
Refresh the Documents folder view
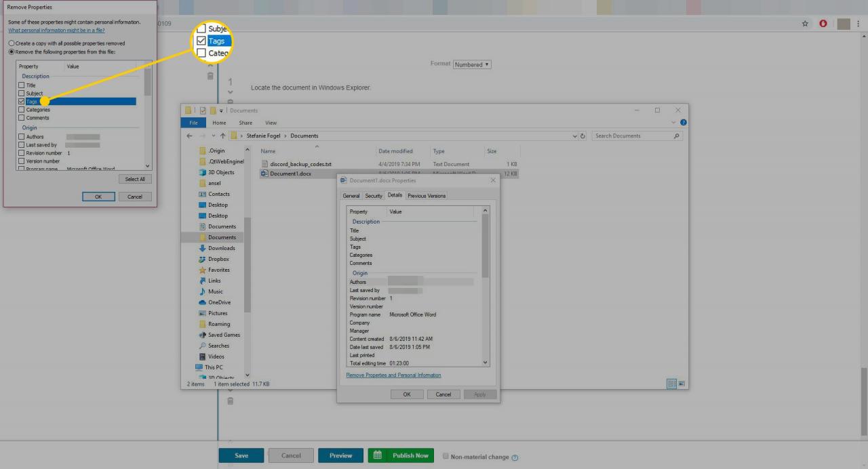(583, 136)
